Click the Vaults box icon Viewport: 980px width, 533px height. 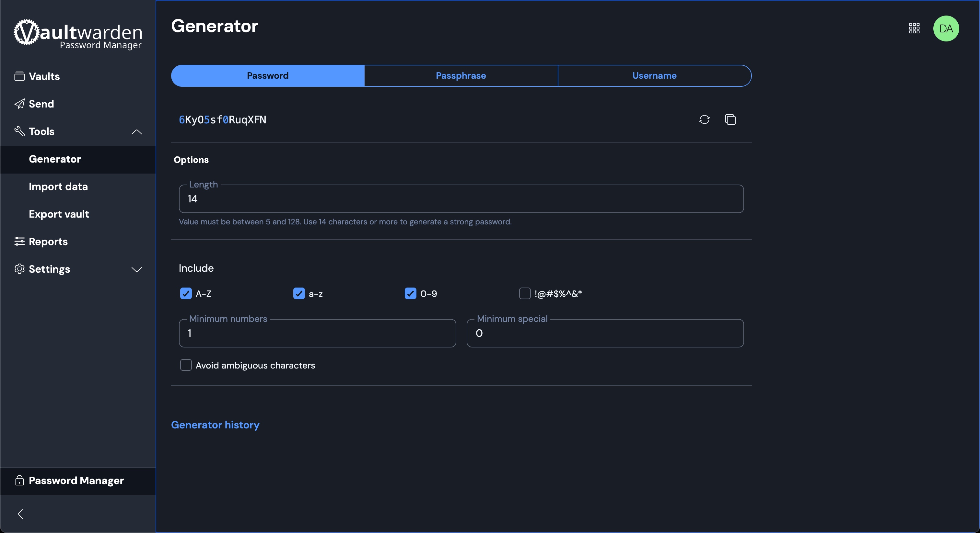tap(19, 76)
